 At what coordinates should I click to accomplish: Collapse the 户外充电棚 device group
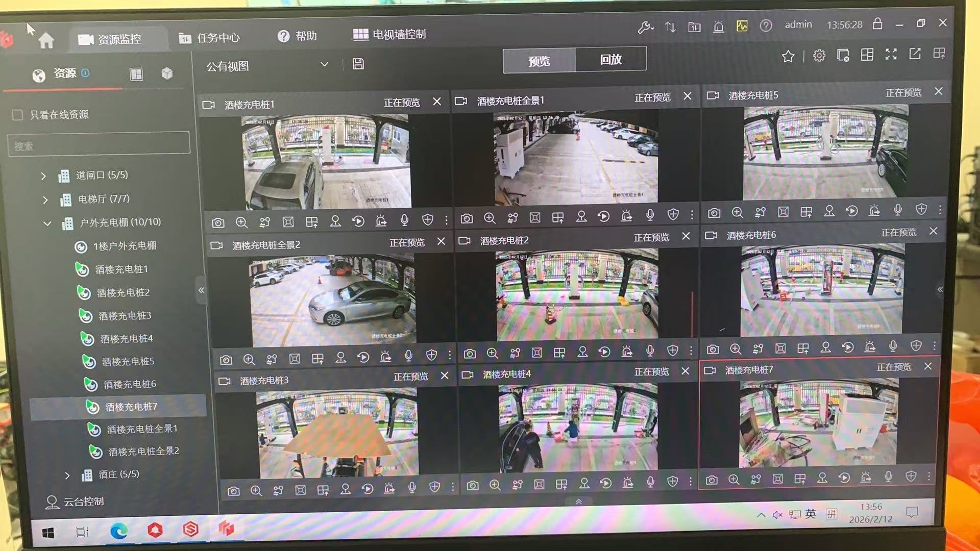47,223
